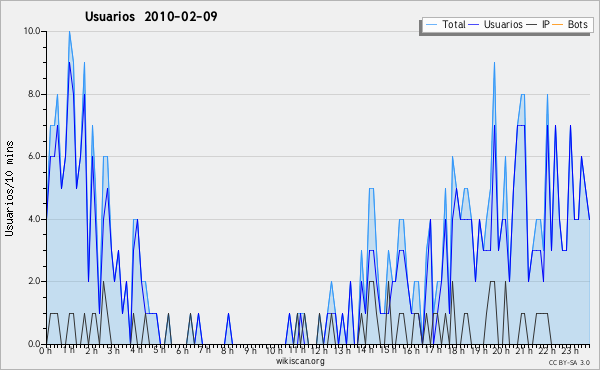Click the '8 h' x-axis label
Screen dimensions: 600x370
point(227,351)
